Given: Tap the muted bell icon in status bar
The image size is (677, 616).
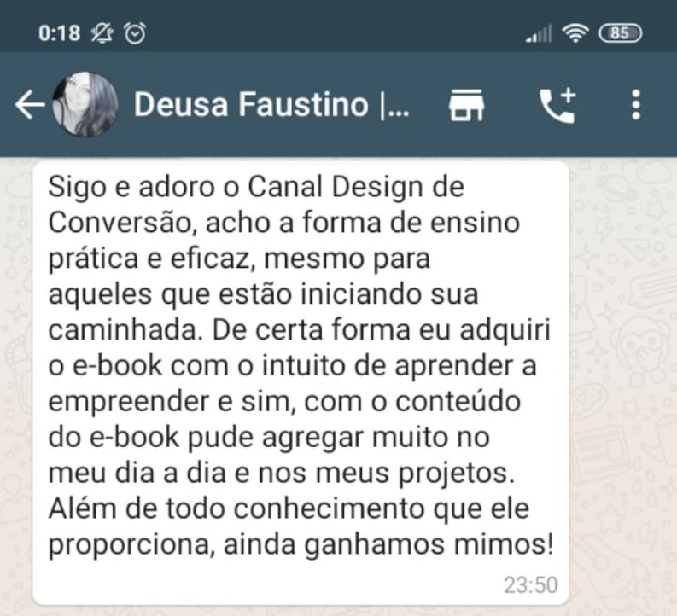Looking at the screenshot, I should coord(102,33).
